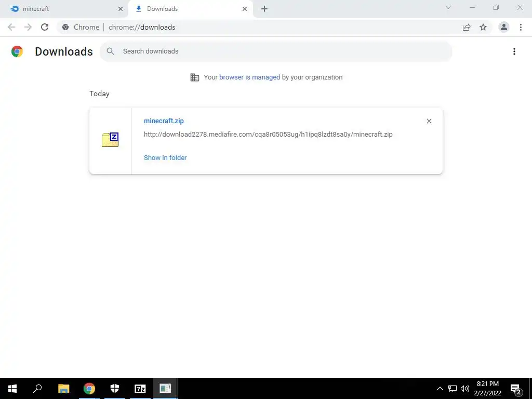
Task: Open network status tray icon
Action: [453, 389]
